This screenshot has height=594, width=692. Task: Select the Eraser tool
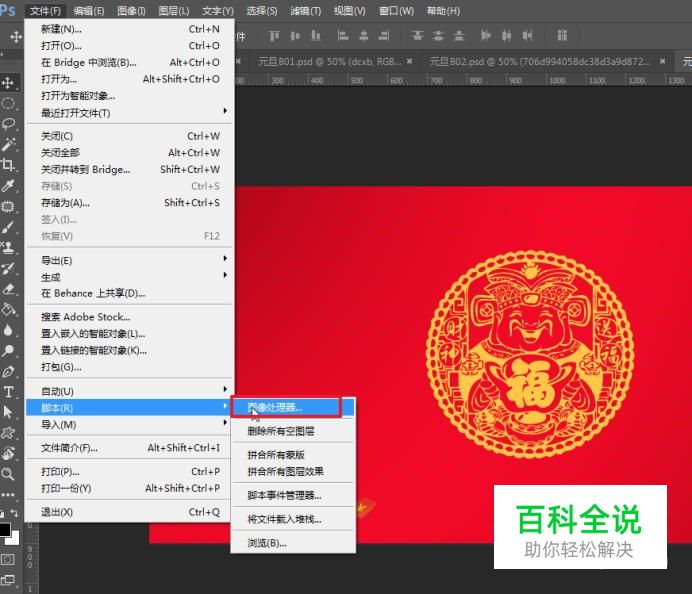[8, 289]
